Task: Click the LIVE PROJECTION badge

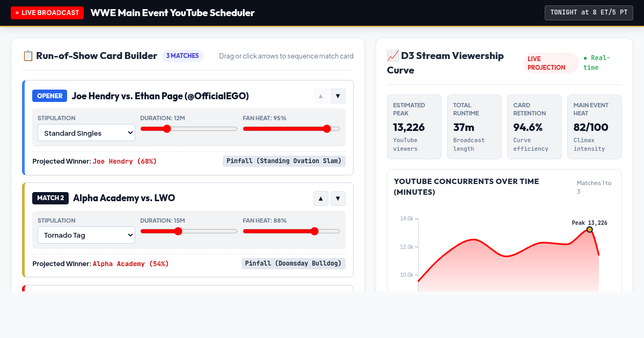Action: click(551, 63)
